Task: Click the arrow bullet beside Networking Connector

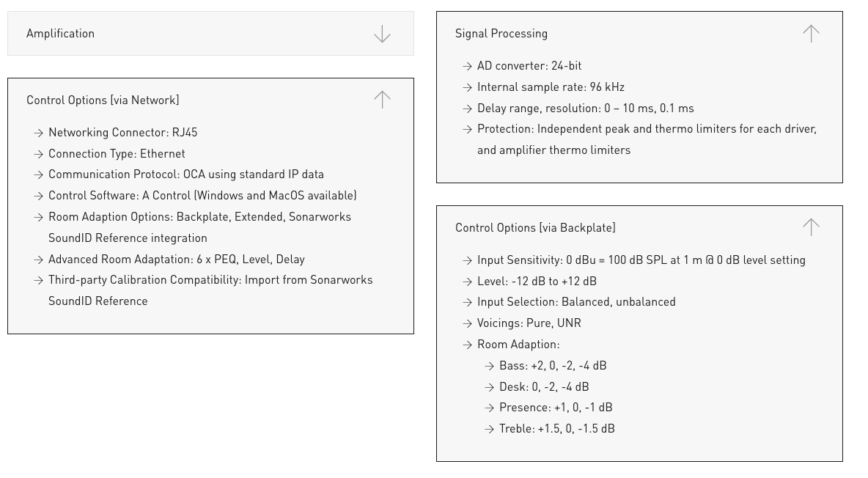Action: click(x=39, y=133)
